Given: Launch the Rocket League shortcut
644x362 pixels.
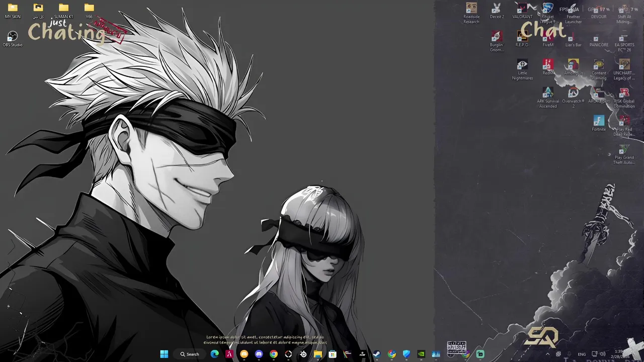Looking at the screenshot, I should (548, 13).
